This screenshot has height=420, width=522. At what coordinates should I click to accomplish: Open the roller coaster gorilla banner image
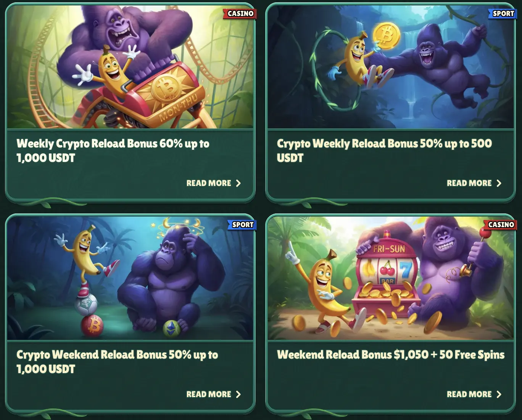130,67
